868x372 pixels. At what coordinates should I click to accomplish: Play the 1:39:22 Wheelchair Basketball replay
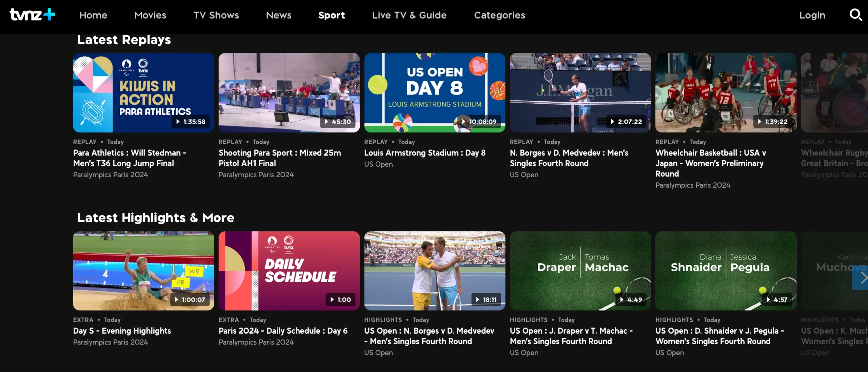click(773, 121)
